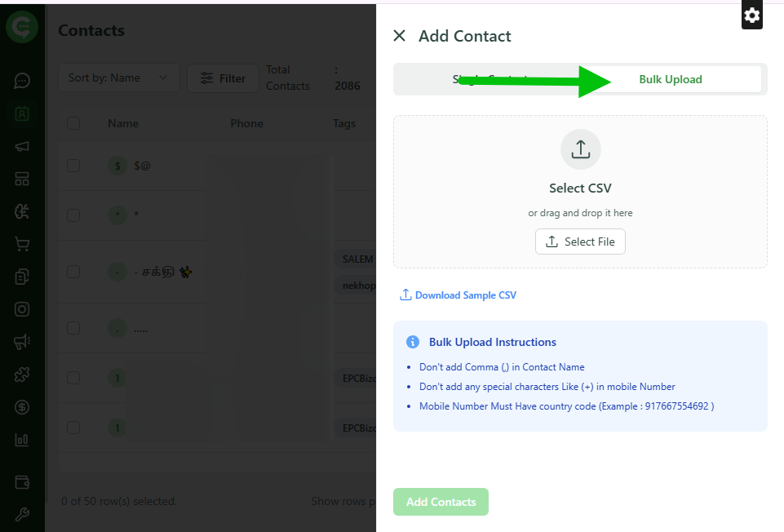The height and width of the screenshot is (532, 784).
Task: Open the billing dollar icon
Action: (x=22, y=406)
